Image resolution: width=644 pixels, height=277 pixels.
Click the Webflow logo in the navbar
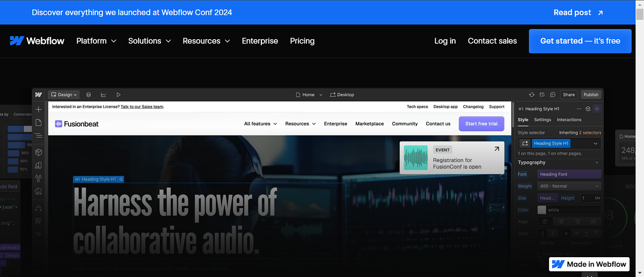coord(36,41)
